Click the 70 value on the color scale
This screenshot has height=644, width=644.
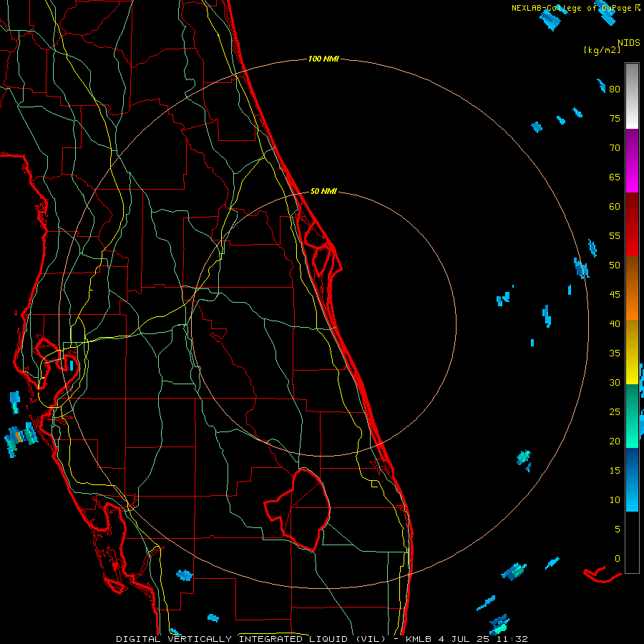click(615, 148)
